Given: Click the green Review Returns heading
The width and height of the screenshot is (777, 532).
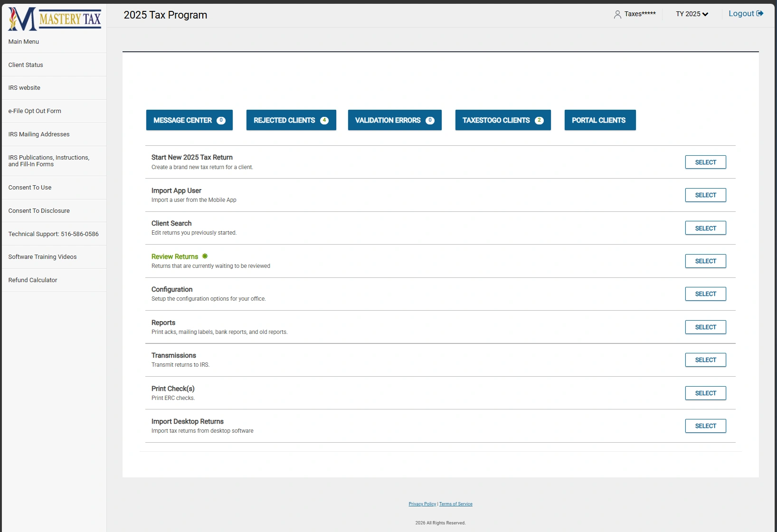Looking at the screenshot, I should pyautogui.click(x=175, y=256).
